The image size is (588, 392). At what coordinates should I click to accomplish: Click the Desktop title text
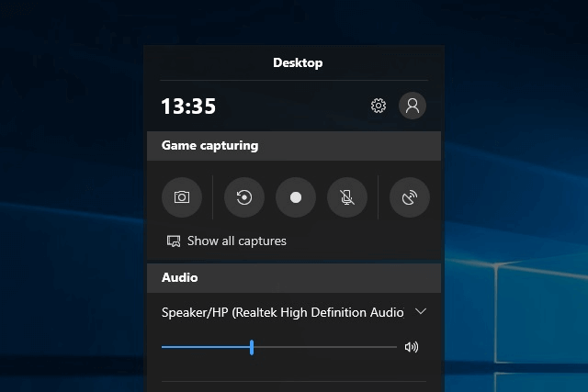[298, 63]
